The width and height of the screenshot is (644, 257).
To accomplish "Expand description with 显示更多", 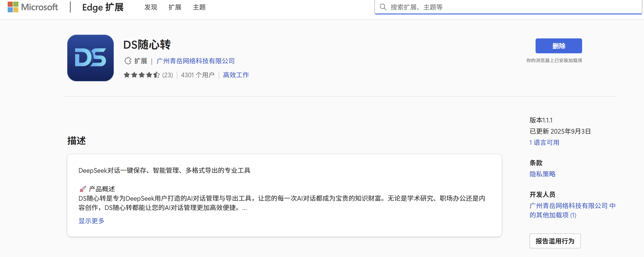I will coord(91,220).
